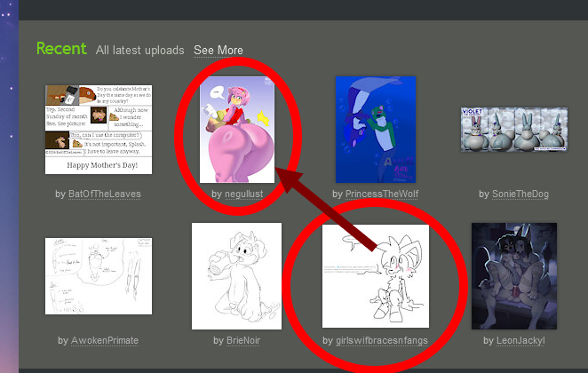
Task: Open negullust artist profile link
Action: (243, 194)
